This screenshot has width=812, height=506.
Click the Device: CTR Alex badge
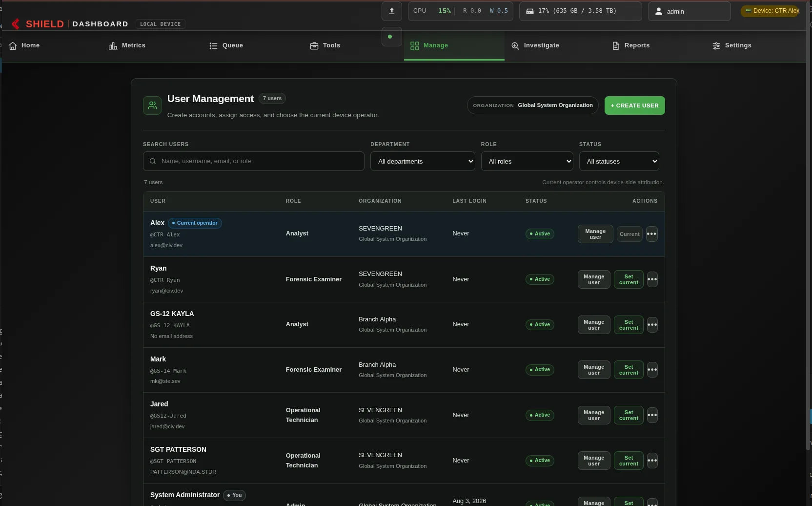click(771, 11)
